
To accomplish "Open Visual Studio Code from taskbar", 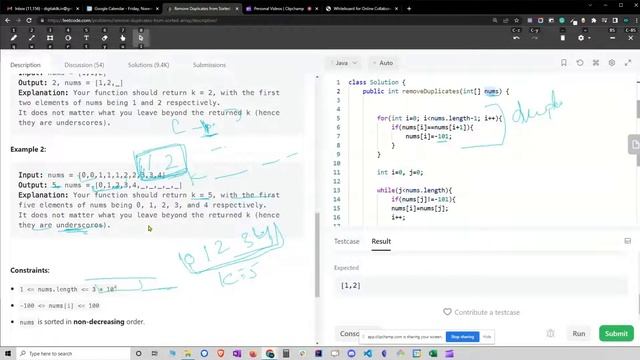I will click(x=368, y=353).
